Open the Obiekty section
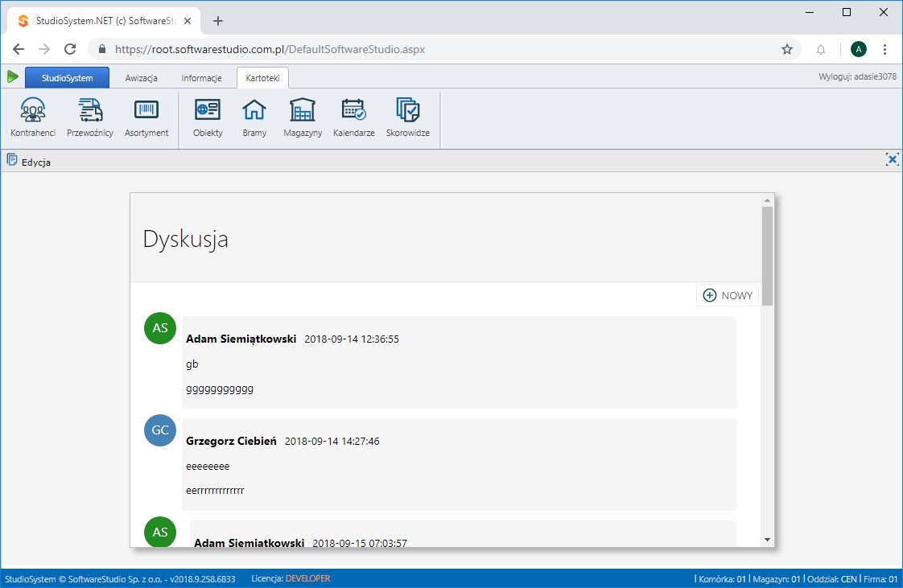The image size is (903, 588). (x=208, y=118)
